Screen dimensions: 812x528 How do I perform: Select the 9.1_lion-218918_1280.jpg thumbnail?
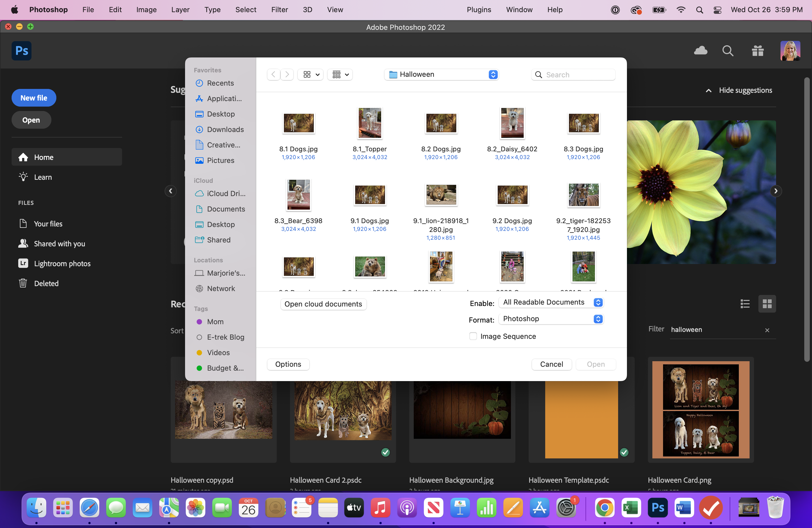coord(441,195)
